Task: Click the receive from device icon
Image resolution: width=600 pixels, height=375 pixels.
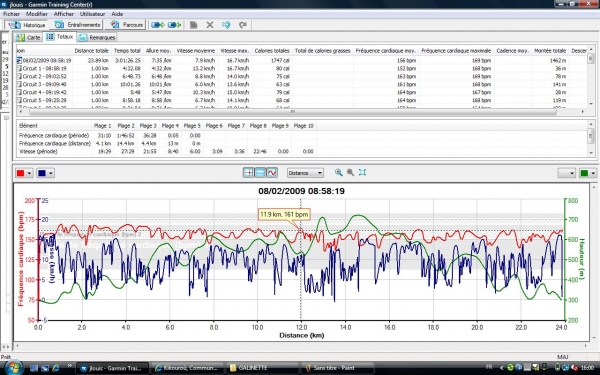Action: tap(174, 25)
